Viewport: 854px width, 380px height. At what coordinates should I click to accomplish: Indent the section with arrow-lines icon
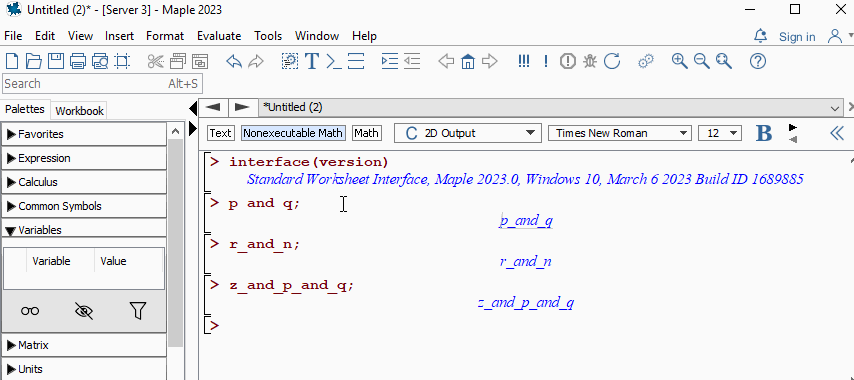click(x=389, y=61)
